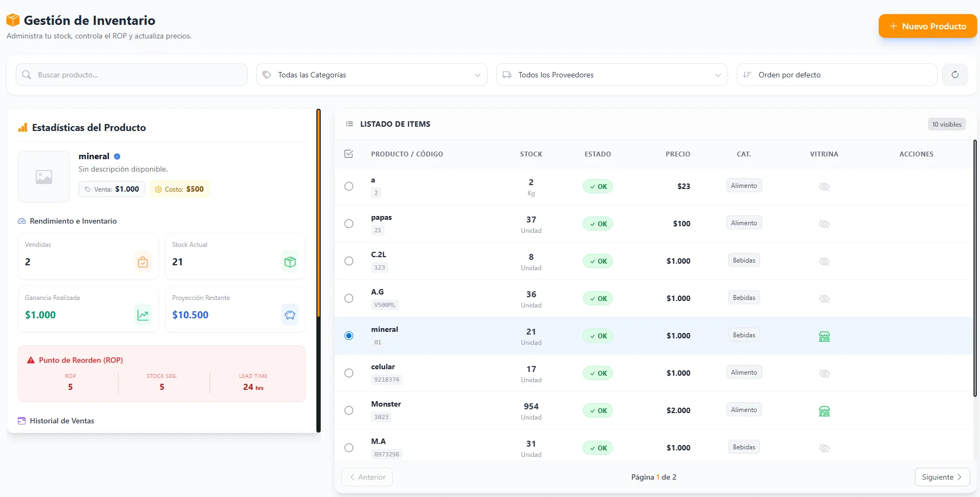Click the Anterior pagination button
The image size is (980, 497).
coord(367,477)
